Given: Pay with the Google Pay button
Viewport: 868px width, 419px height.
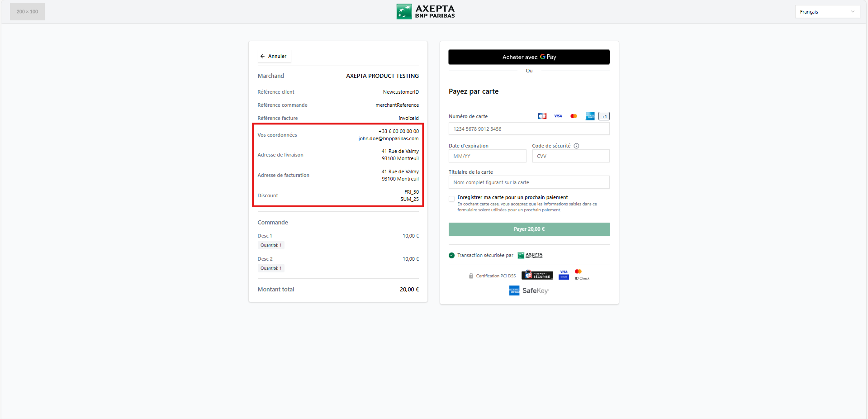Looking at the screenshot, I should [x=529, y=57].
